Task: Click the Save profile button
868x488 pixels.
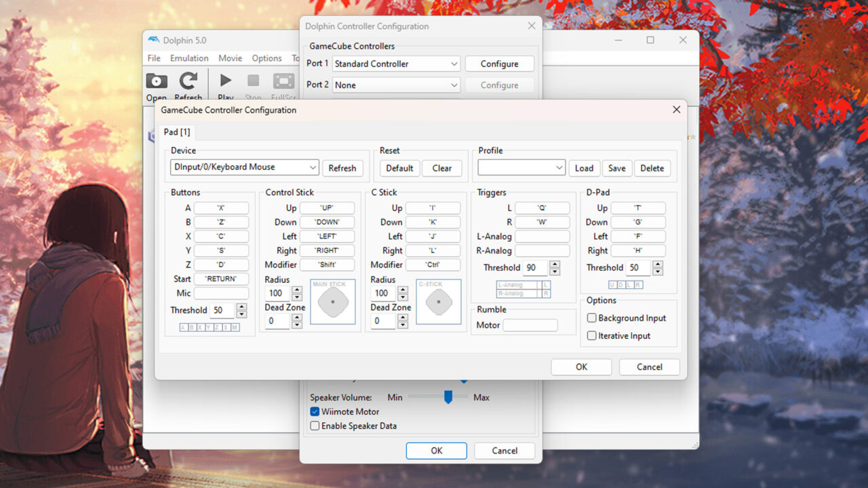Action: coord(616,168)
